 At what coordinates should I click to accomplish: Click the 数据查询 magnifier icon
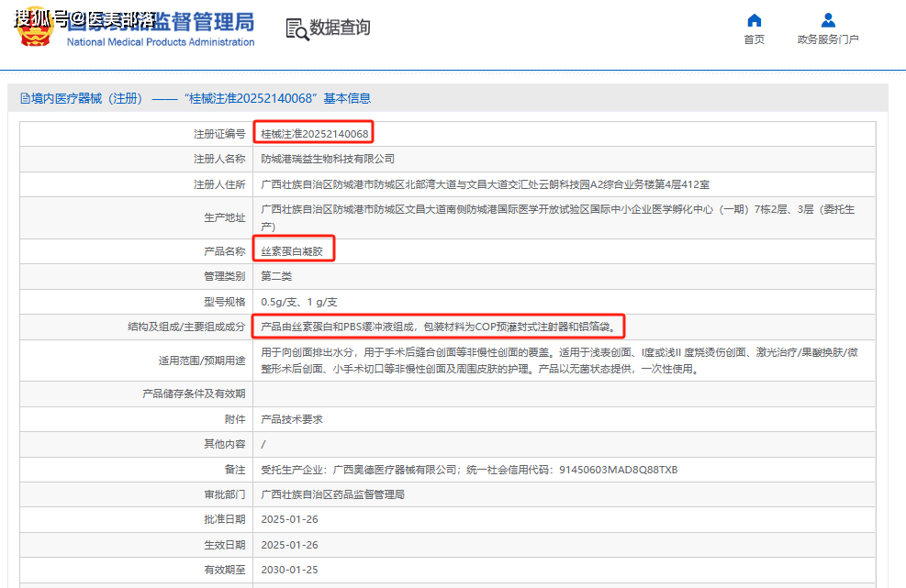coord(297,29)
